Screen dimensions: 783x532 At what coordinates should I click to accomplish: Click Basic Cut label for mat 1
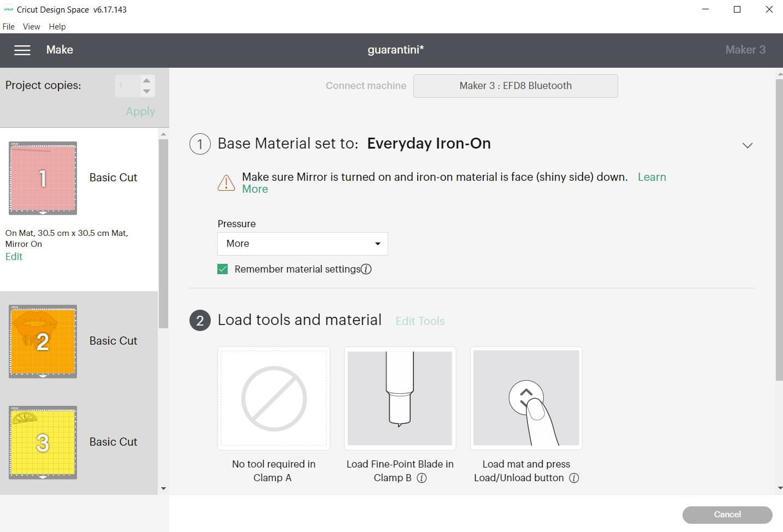[x=113, y=178]
